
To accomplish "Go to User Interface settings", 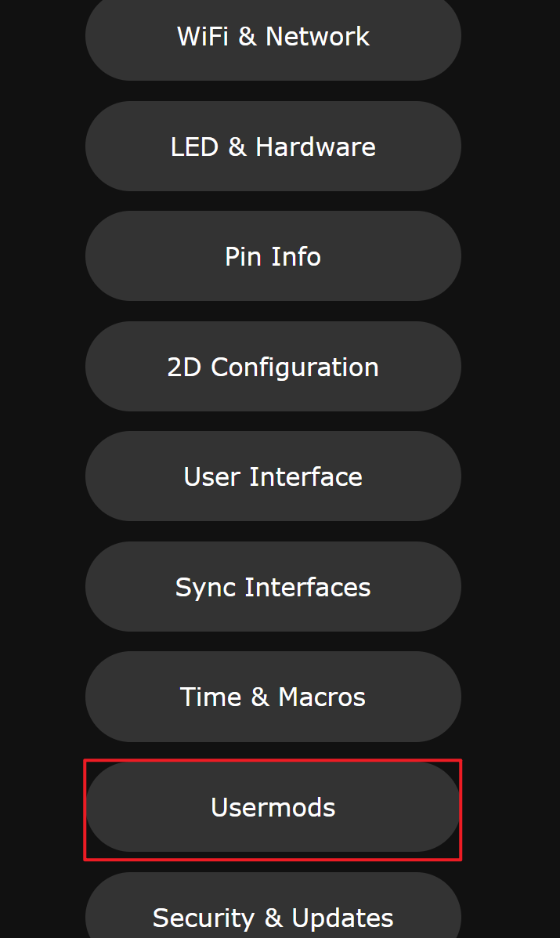I will point(273,476).
